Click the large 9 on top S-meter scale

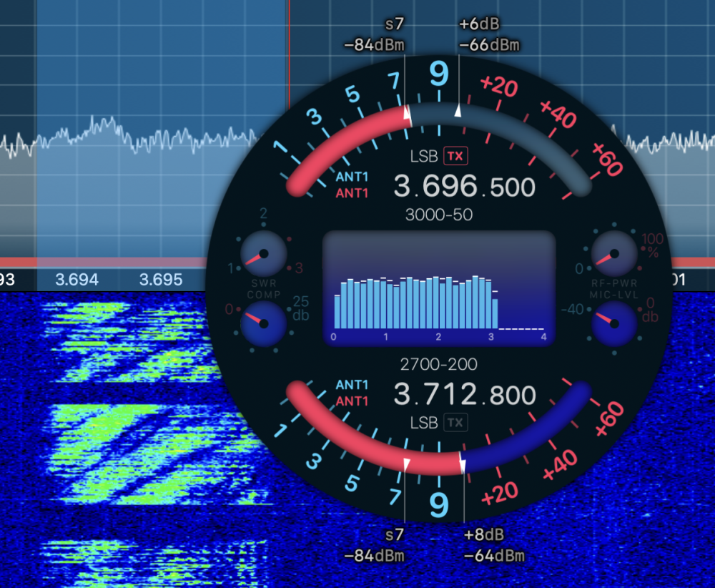click(x=439, y=74)
